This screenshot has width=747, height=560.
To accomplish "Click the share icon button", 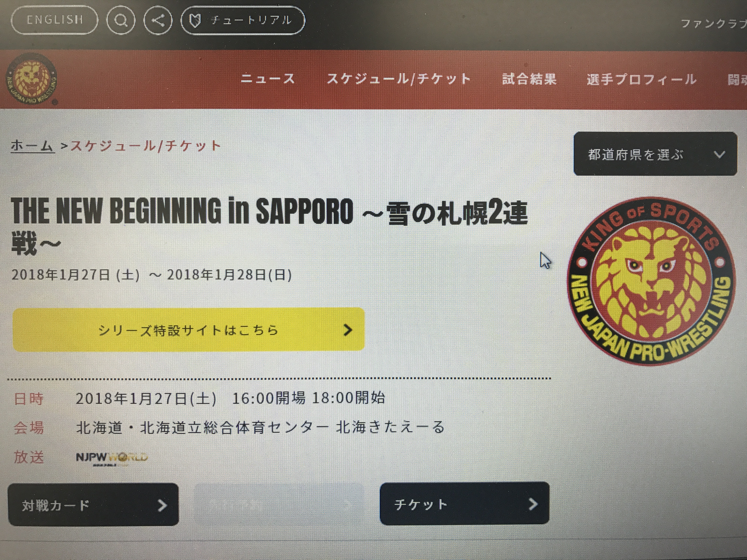I will [158, 20].
